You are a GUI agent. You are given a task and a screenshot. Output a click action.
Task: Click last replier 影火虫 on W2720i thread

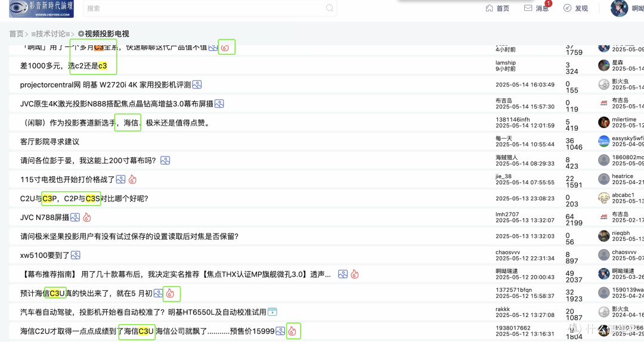coord(620,81)
